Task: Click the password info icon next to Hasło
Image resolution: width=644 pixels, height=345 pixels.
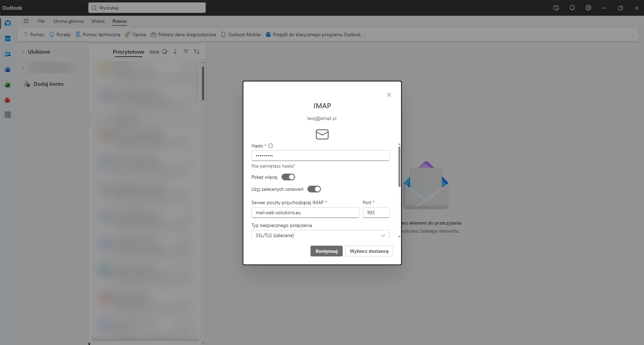Action: click(271, 146)
